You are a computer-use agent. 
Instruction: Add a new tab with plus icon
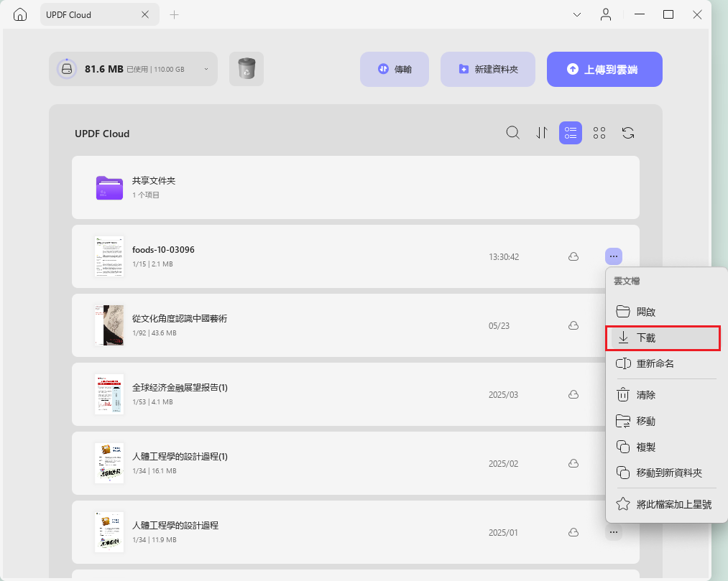(x=174, y=15)
